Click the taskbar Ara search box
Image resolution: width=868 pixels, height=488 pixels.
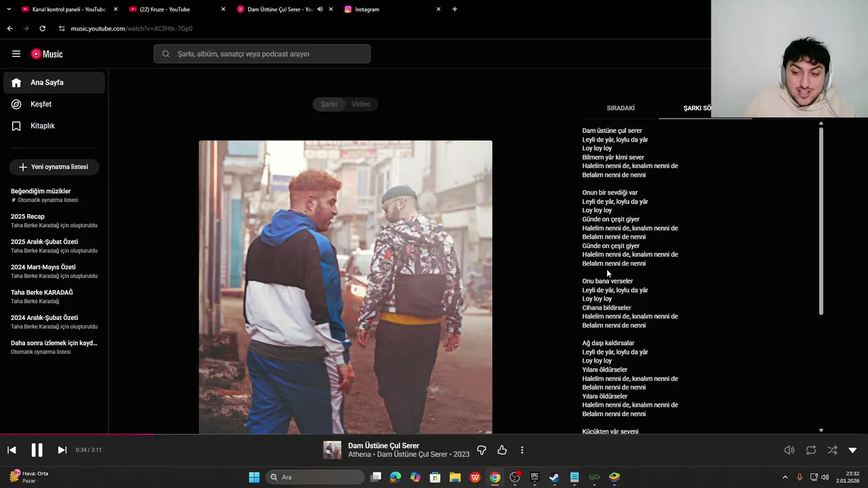[315, 477]
